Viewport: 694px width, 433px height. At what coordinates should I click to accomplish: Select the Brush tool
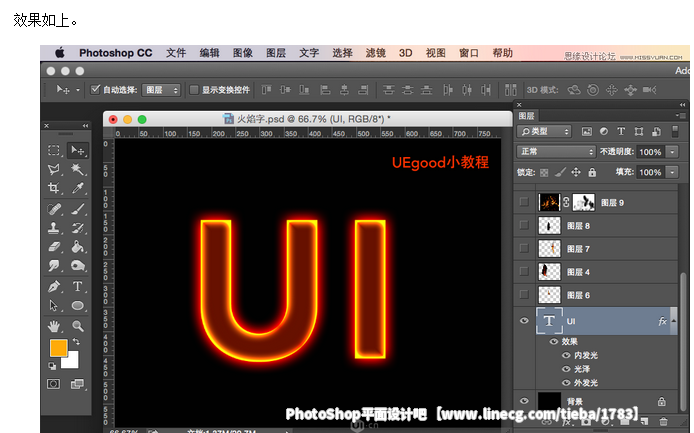(77, 209)
